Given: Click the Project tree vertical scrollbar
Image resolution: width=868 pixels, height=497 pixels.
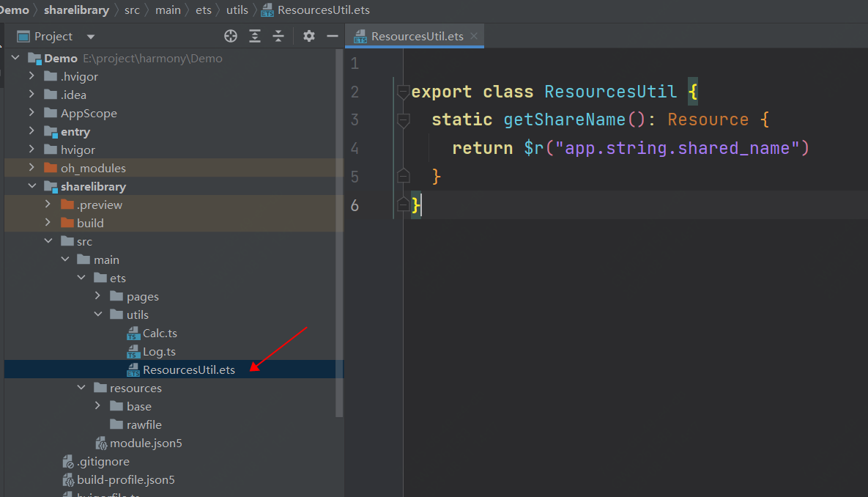Looking at the screenshot, I should click(x=339, y=232).
